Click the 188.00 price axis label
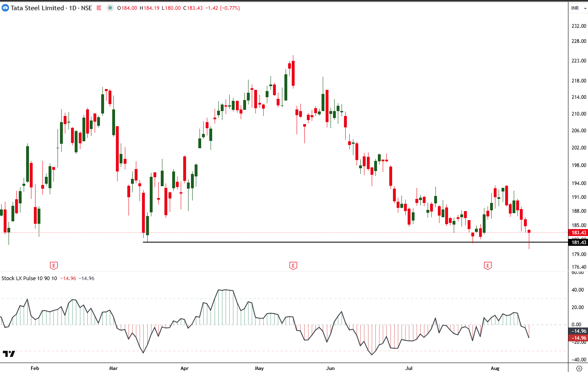The height and width of the screenshot is (372, 588). tap(579, 211)
